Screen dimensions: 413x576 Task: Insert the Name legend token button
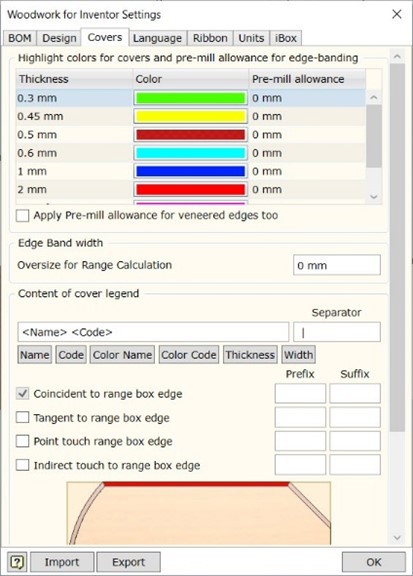[x=35, y=354]
